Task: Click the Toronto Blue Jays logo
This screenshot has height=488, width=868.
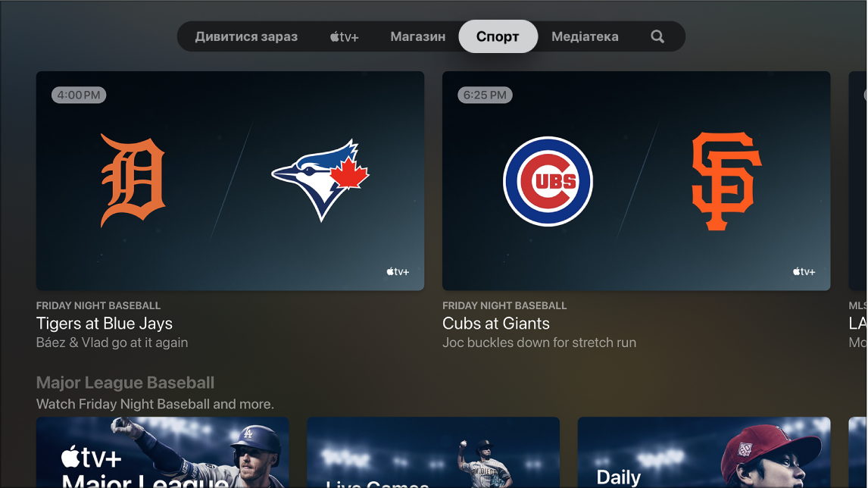Action: click(320, 180)
